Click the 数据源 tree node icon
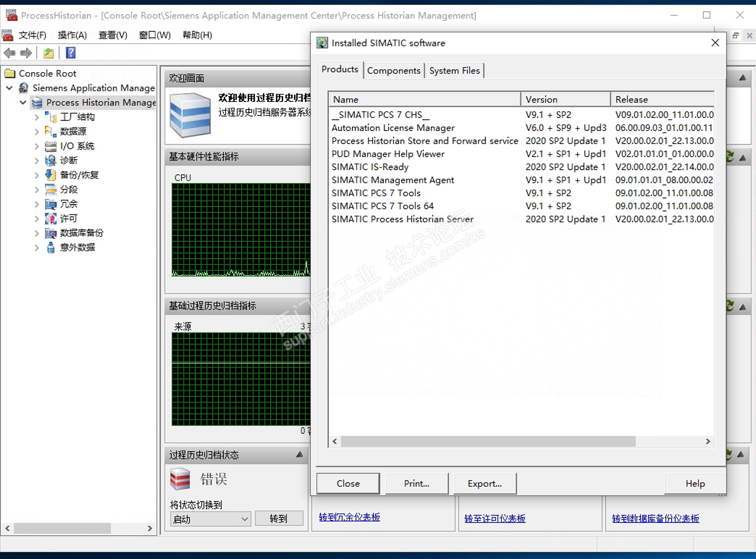 pyautogui.click(x=51, y=132)
